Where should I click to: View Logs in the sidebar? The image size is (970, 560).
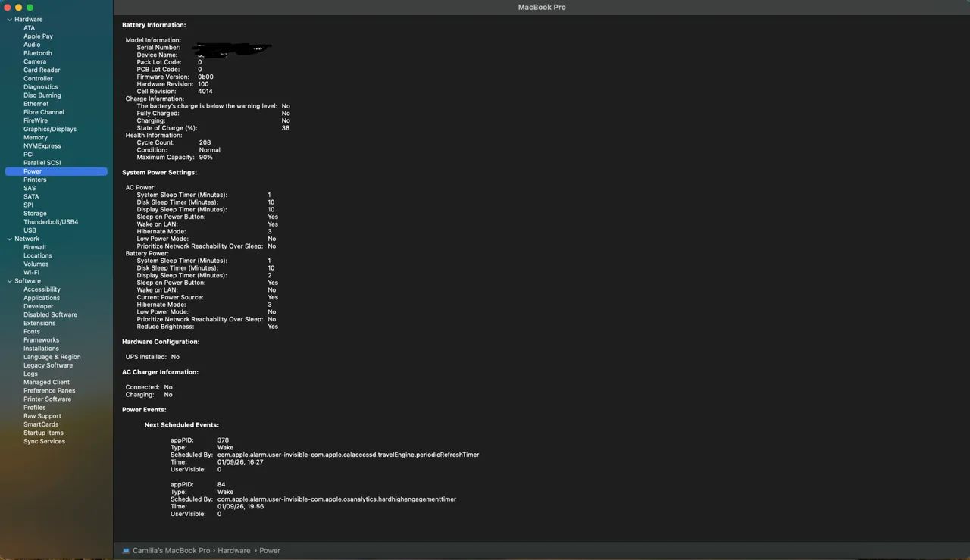pos(30,374)
